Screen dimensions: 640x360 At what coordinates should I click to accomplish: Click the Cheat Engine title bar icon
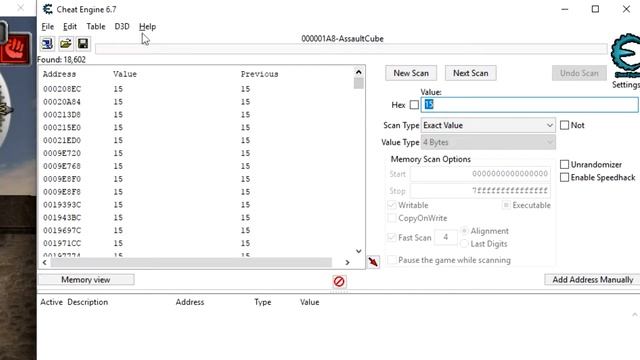48,9
